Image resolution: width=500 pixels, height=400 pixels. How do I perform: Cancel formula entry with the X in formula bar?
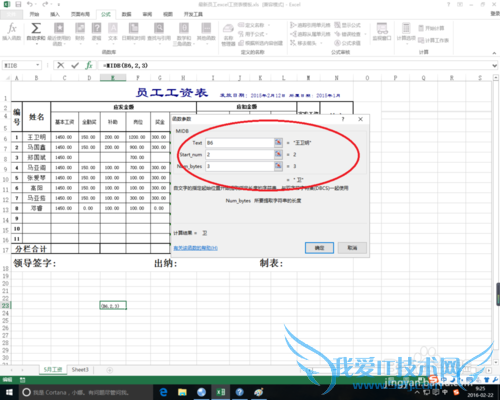tap(60, 65)
